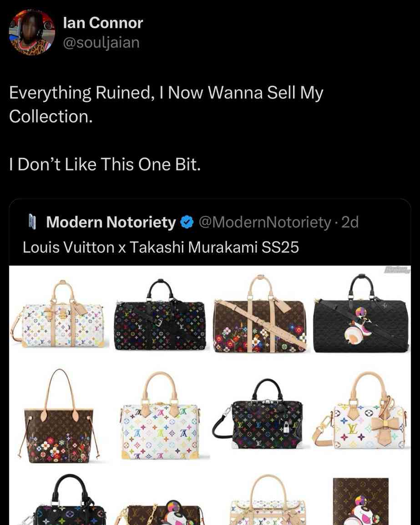
Task: Click the Modern Notoriety verified badge
Action: point(187,222)
